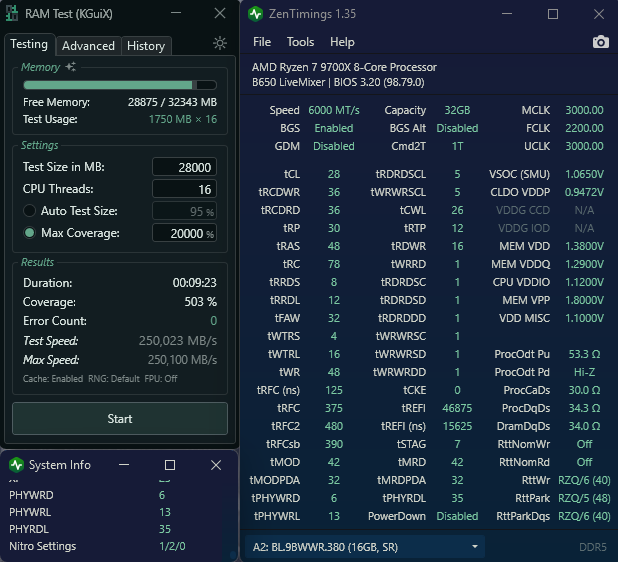
Task: Click the B650 LiveMixer BIOS version line
Action: [338, 82]
